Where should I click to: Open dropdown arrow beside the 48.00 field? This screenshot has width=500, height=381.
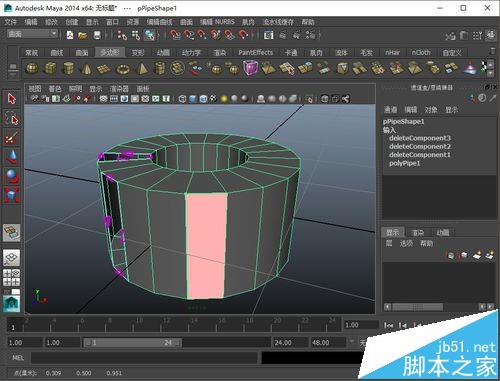(x=352, y=342)
